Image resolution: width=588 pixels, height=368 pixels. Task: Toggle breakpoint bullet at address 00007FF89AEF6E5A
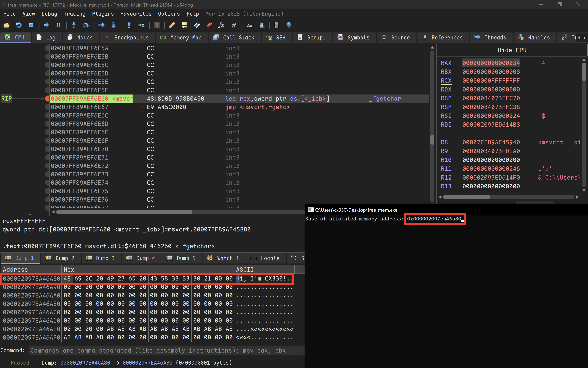pos(47,48)
